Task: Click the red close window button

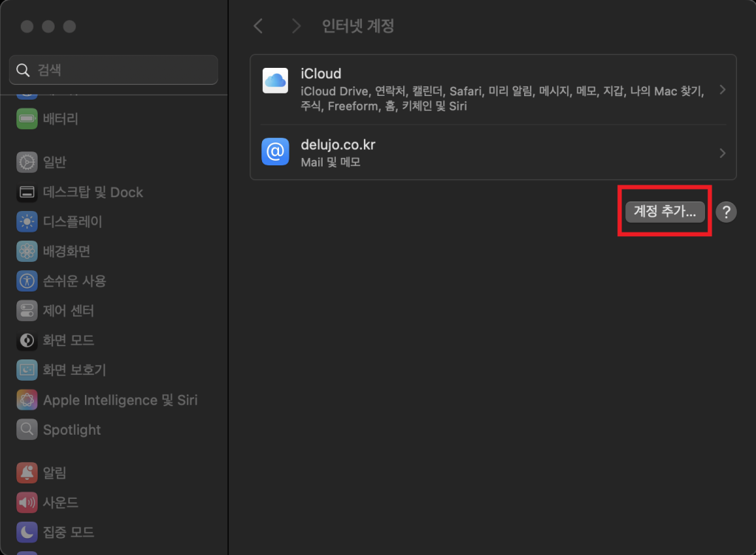Action: (x=27, y=27)
